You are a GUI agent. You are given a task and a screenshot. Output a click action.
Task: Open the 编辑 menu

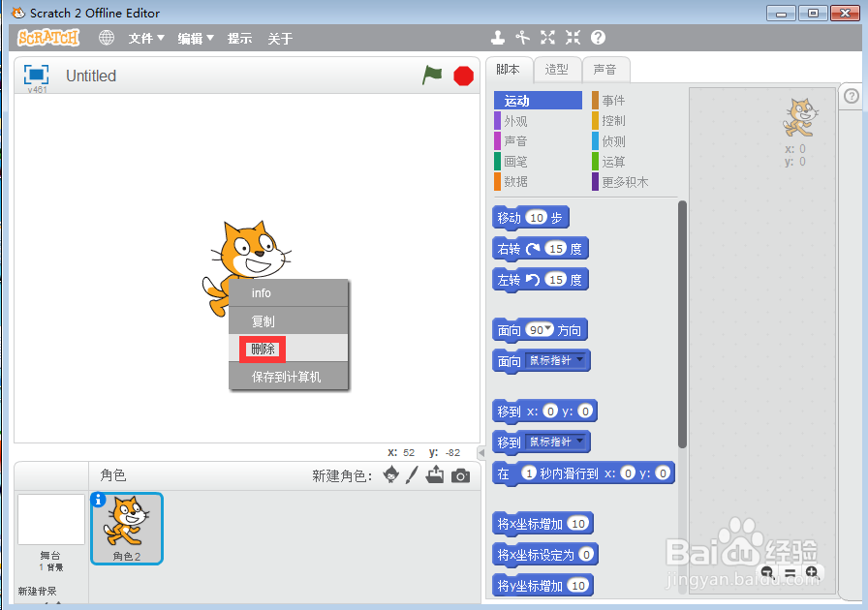tap(196, 38)
